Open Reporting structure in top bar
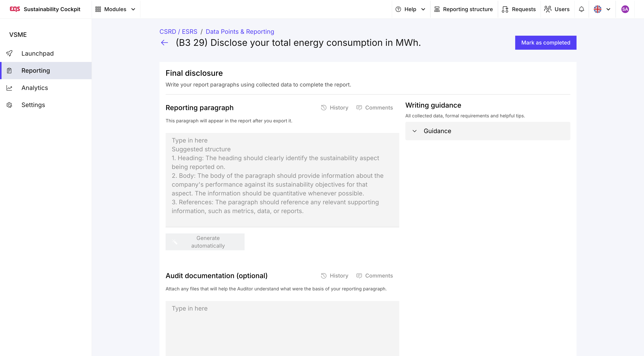The width and height of the screenshot is (644, 356). (x=463, y=9)
